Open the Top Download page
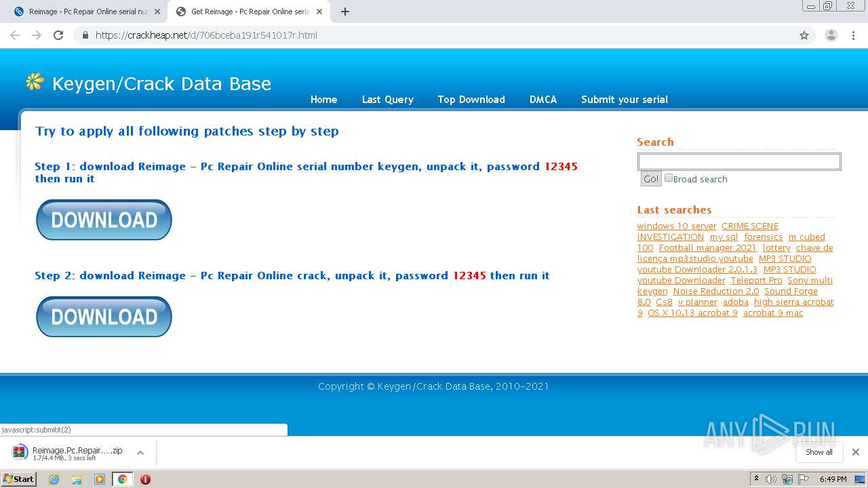 coord(471,99)
